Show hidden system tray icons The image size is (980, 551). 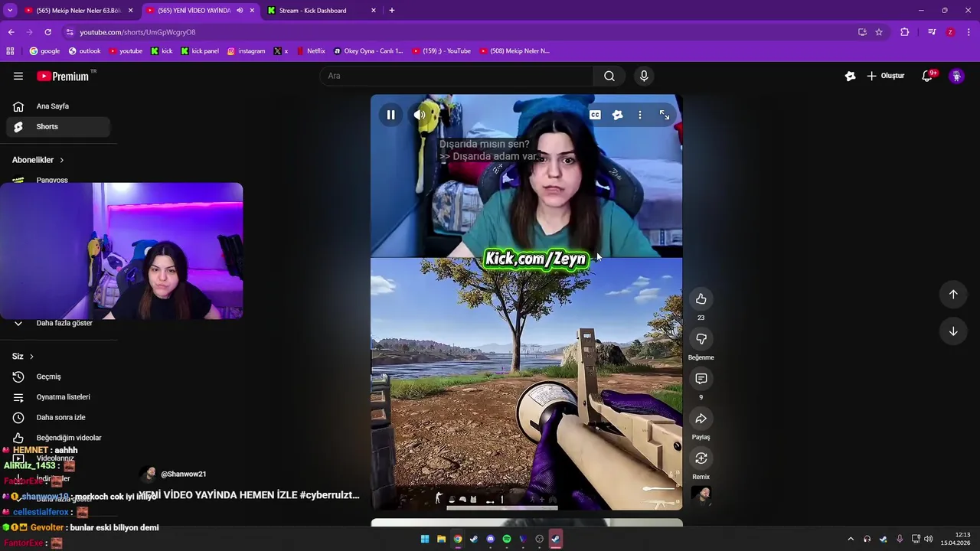point(850,539)
